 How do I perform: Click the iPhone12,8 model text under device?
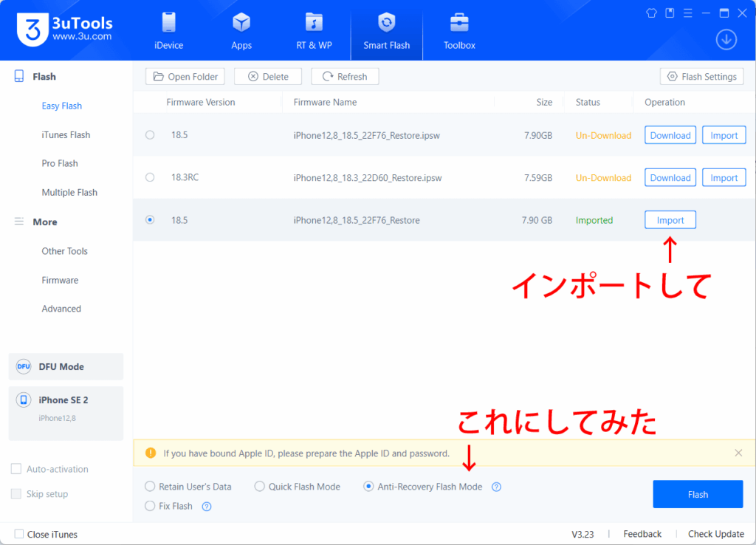click(58, 418)
